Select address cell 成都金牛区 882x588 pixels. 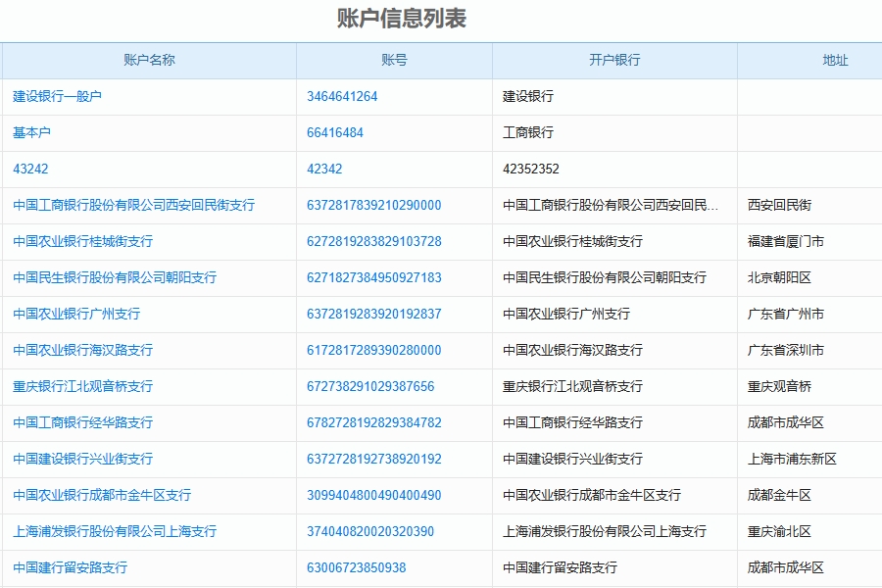pos(780,495)
